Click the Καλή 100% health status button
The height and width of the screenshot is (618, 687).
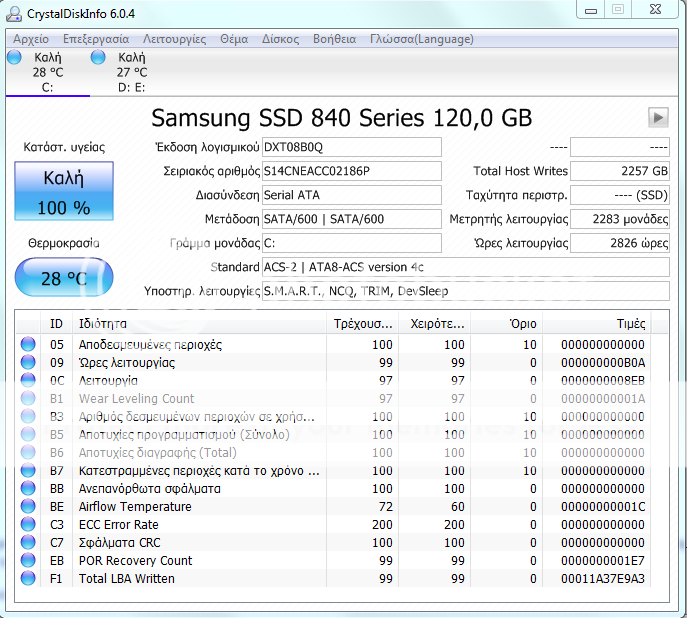(64, 192)
